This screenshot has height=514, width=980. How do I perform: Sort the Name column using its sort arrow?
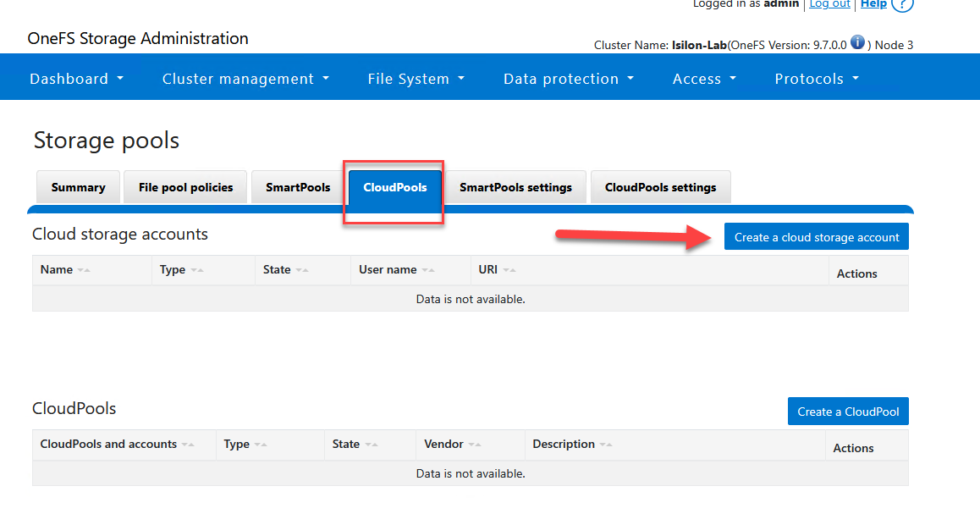82,269
